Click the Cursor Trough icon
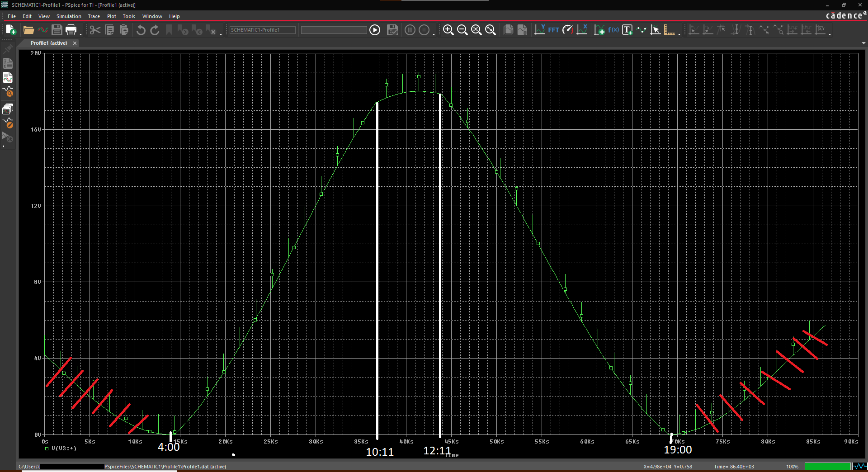This screenshot has width=868, height=472. pos(708,30)
